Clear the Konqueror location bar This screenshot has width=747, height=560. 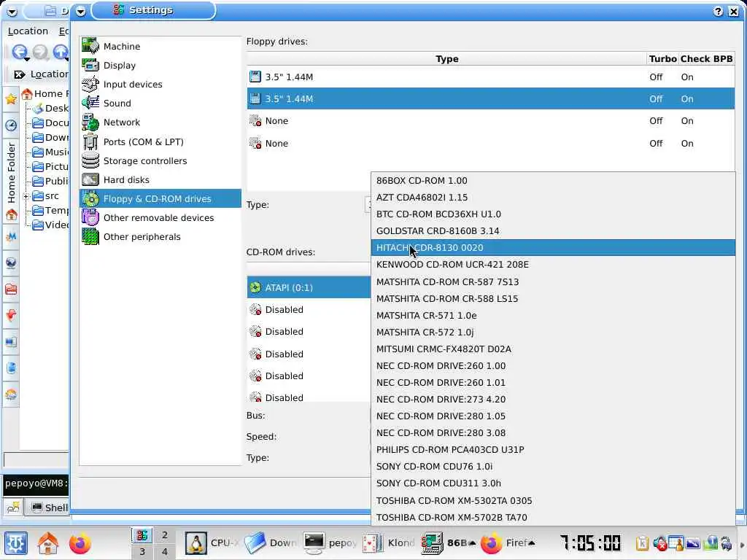[19, 74]
